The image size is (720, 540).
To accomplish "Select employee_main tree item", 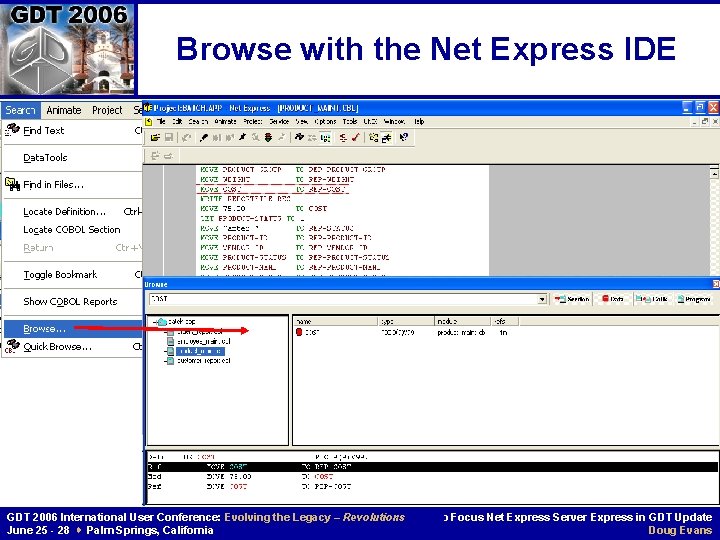I will pyautogui.click(x=203, y=342).
